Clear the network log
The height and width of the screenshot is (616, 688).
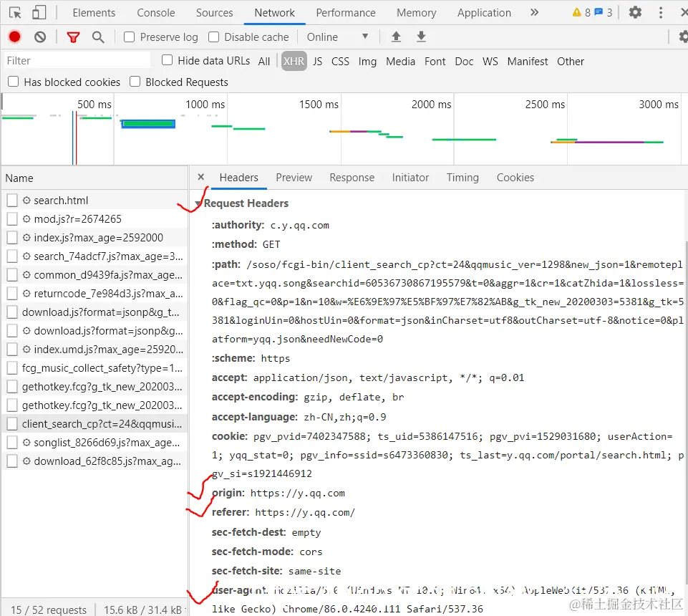(40, 37)
